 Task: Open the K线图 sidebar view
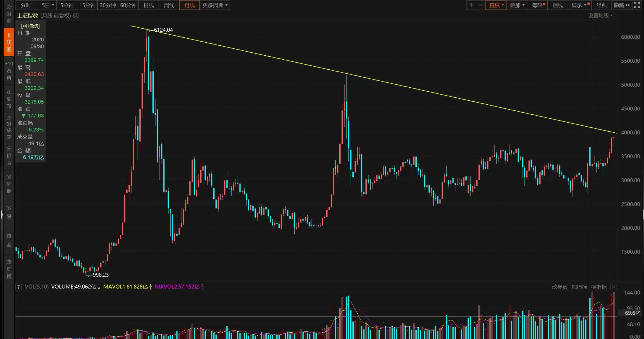click(x=9, y=42)
